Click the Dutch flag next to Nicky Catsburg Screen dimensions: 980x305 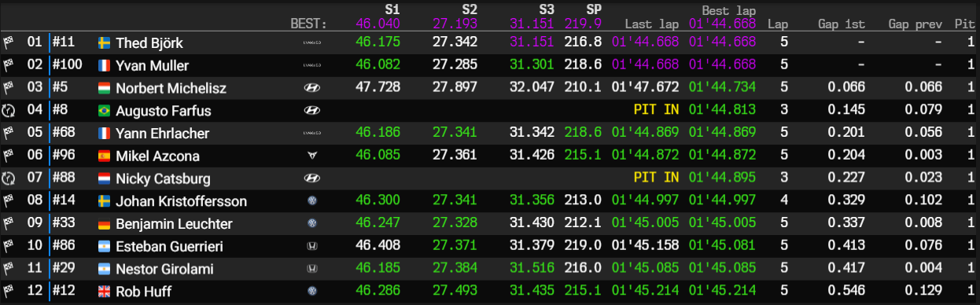tap(105, 178)
